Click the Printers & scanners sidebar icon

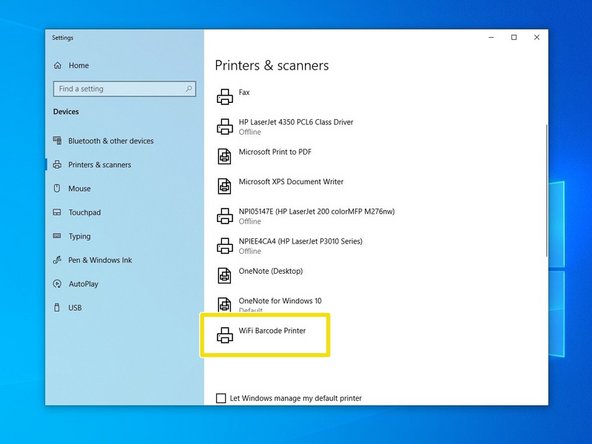pyautogui.click(x=57, y=165)
